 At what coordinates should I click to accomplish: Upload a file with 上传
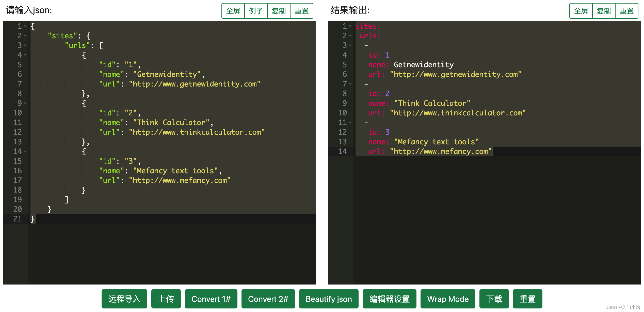pyautogui.click(x=166, y=299)
